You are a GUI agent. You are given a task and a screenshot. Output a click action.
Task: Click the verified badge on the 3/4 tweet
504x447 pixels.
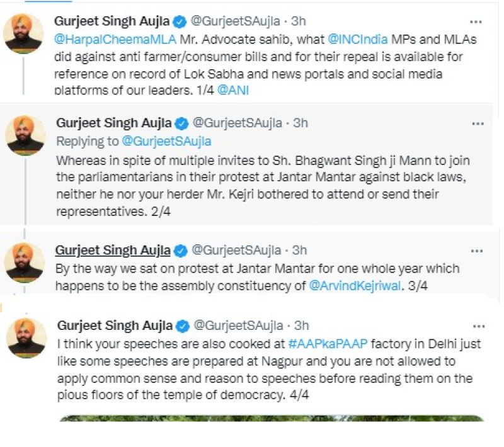[x=181, y=251]
